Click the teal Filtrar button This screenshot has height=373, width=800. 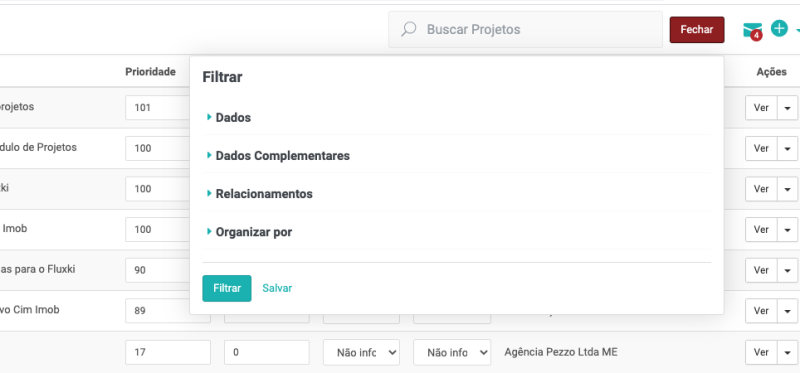click(x=227, y=288)
